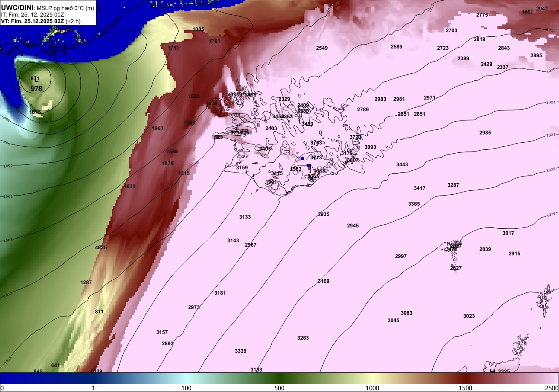This screenshot has height=392, width=559.
Task: Click the value 3143
Action: tap(233, 241)
